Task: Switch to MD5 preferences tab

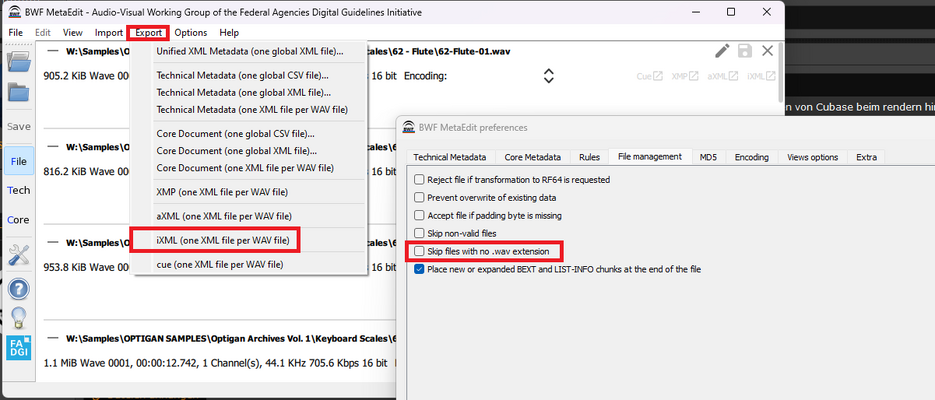Action: tap(708, 157)
